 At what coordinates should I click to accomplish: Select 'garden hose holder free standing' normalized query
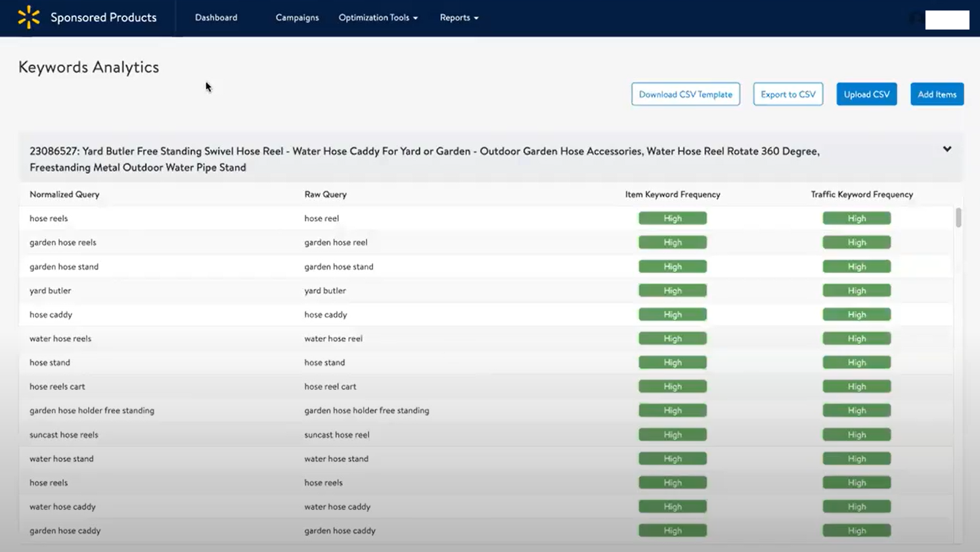tap(92, 410)
